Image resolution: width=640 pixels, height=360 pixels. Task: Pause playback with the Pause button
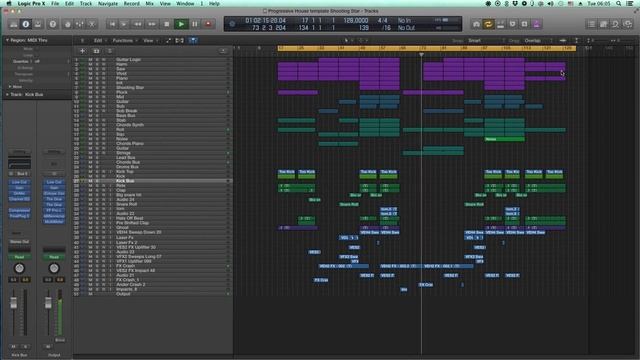[x=195, y=24]
